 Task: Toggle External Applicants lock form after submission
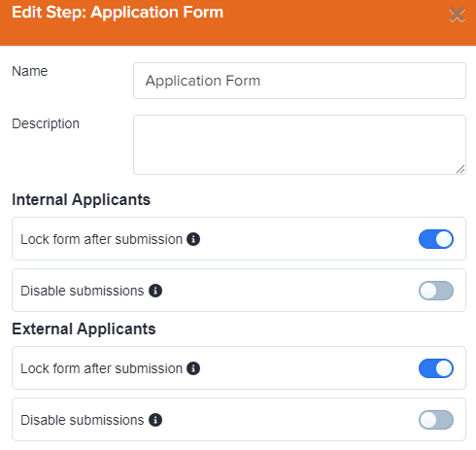click(436, 368)
